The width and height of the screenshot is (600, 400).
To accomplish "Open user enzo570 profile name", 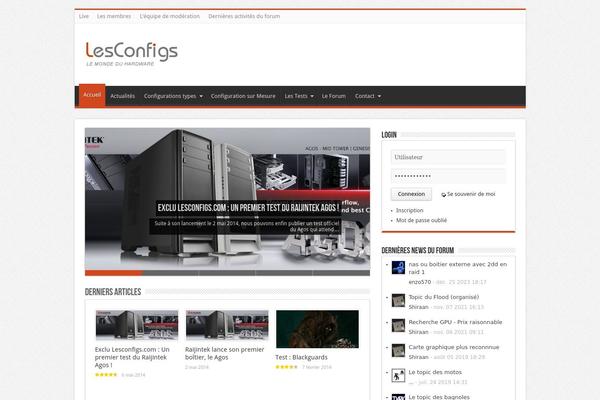I will point(420,282).
